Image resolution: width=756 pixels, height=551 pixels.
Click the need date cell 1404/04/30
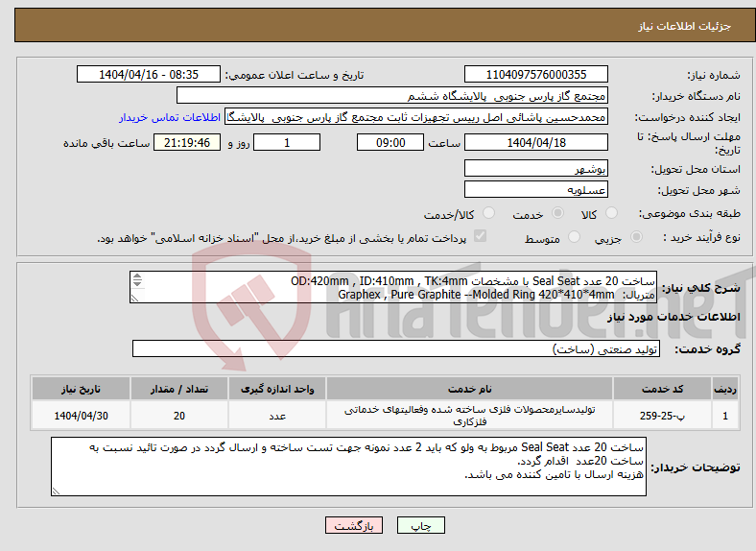[x=81, y=416]
